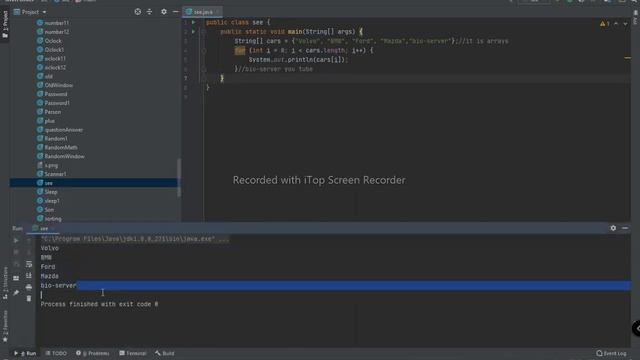The width and height of the screenshot is (640, 360).
Task: Click 'Mazda' output line in console
Action: click(49, 276)
